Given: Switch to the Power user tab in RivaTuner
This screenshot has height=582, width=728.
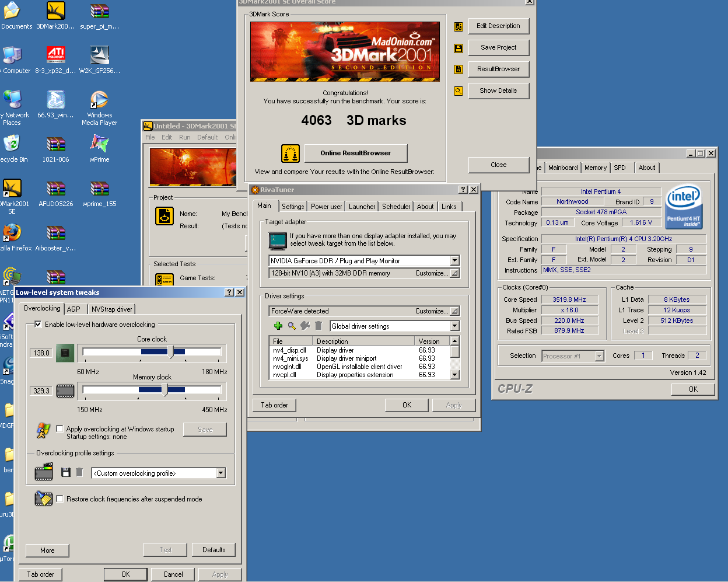Looking at the screenshot, I should 327,207.
